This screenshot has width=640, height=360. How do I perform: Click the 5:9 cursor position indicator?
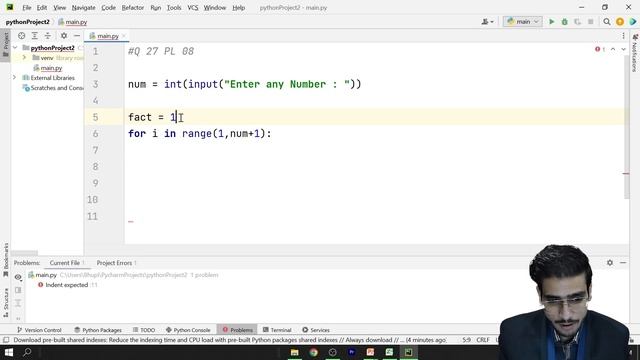(467, 340)
